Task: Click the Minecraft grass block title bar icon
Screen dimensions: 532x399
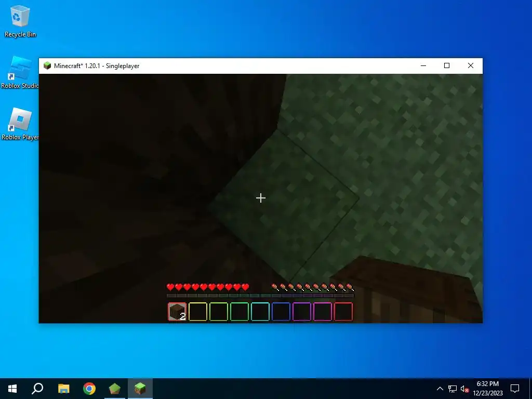Action: 47,66
